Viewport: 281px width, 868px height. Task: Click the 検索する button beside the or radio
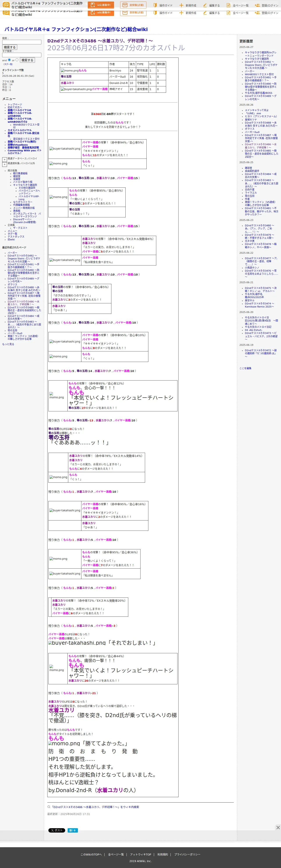click(x=27, y=60)
